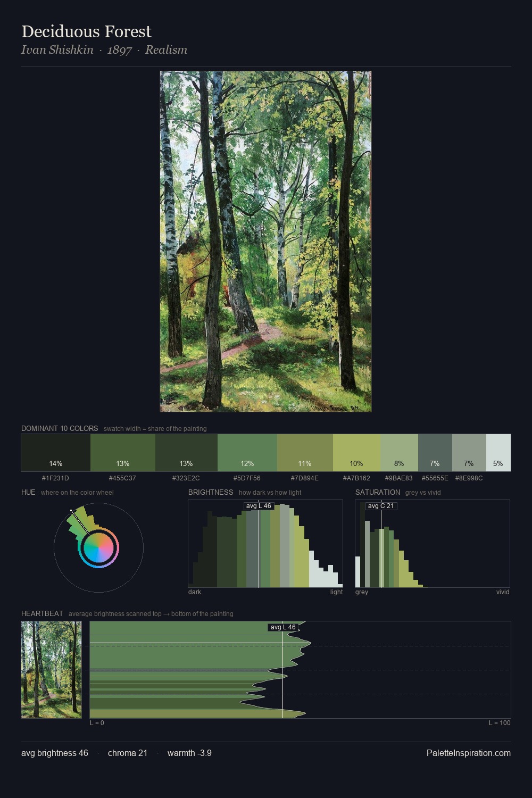Open the main Deciduous Forest painting
Image resolution: width=532 pixels, height=798 pixels.
click(265, 242)
